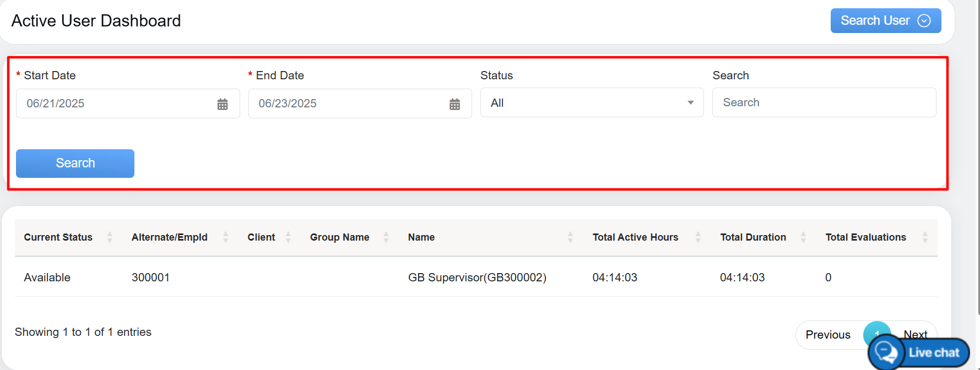Click the blue Search button
This screenshot has height=370, width=980.
click(75, 164)
